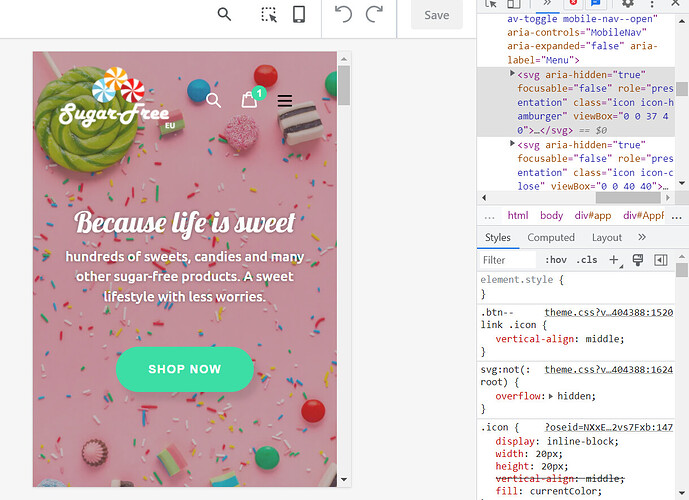This screenshot has width=689, height=500.
Task: Undo the last change
Action: pos(343,14)
